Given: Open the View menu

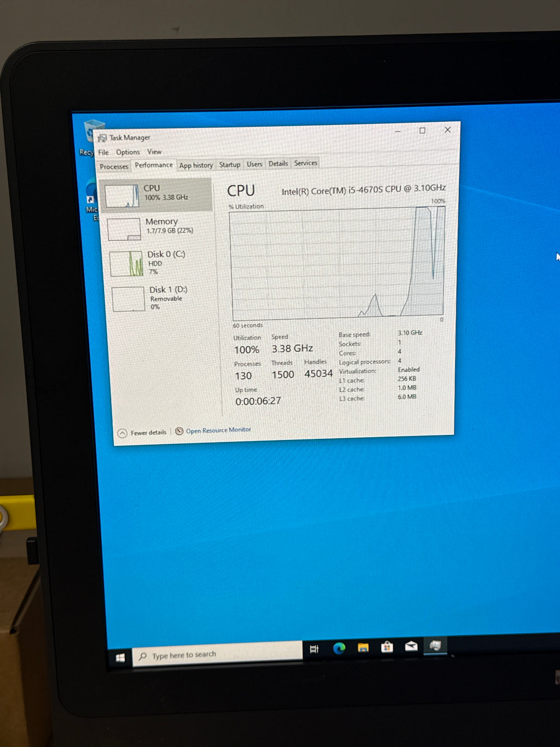Looking at the screenshot, I should click(154, 152).
